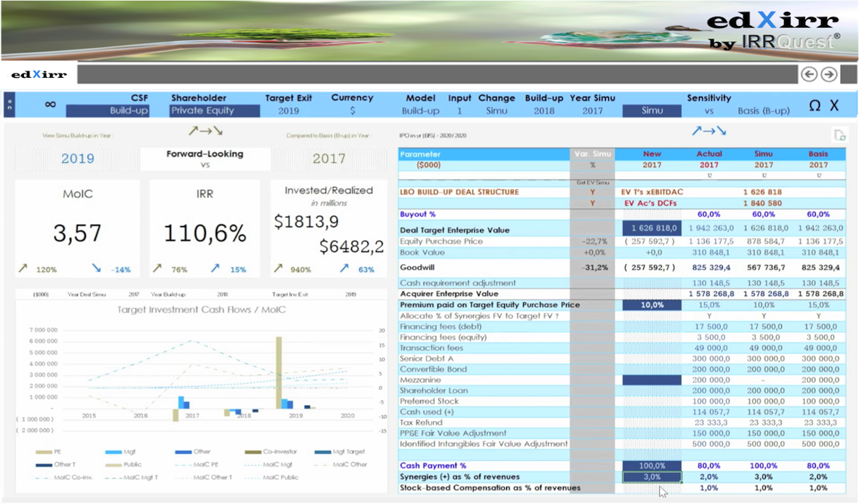Open the Target Exit 2019 selector
This screenshot has width=859, height=504.
pyautogui.click(x=289, y=111)
